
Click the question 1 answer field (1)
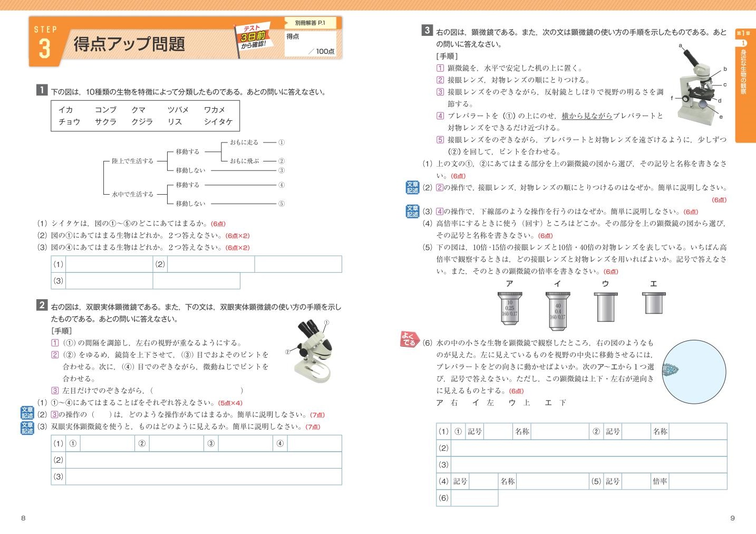click(109, 264)
